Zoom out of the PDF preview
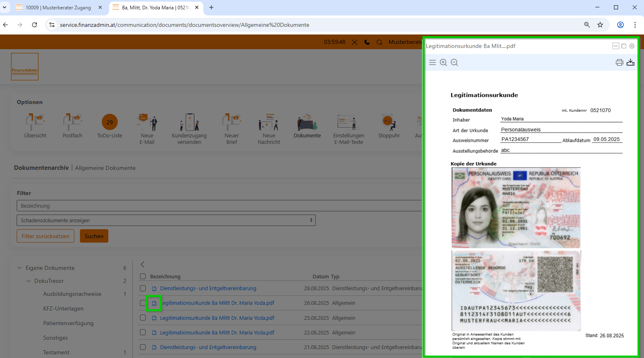The width and height of the screenshot is (644, 358). (x=454, y=63)
